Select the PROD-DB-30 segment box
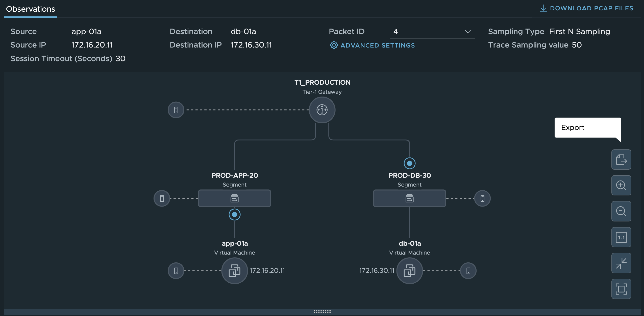644x316 pixels. [x=409, y=198]
